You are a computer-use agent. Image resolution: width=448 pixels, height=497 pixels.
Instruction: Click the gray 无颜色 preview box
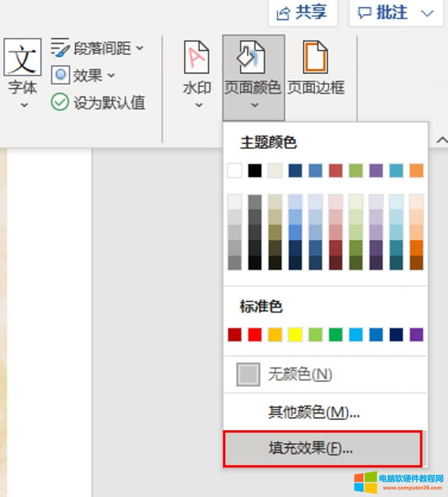pyautogui.click(x=248, y=374)
